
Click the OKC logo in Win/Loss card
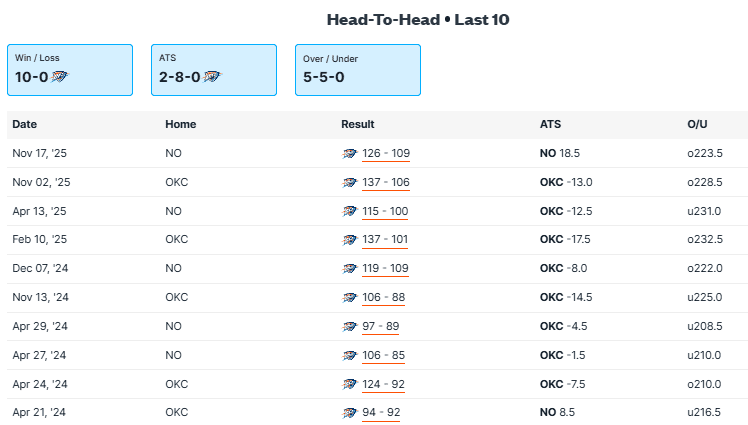click(x=59, y=76)
